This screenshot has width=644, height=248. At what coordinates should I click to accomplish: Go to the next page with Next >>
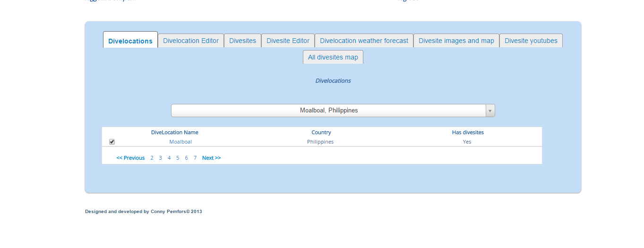point(211,158)
